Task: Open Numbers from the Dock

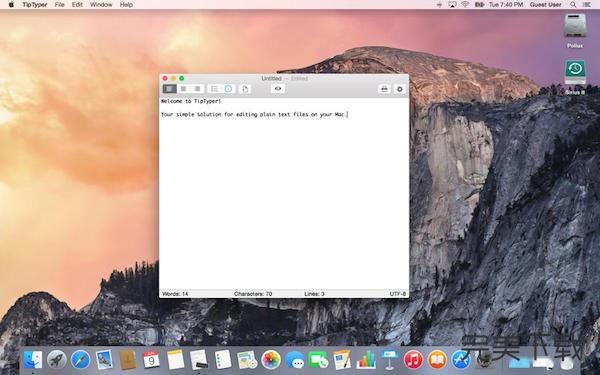Action: pos(366,360)
